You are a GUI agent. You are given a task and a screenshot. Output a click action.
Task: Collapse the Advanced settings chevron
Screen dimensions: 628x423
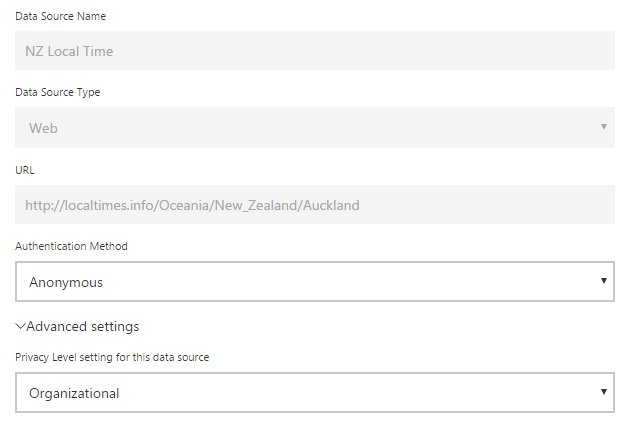tap(21, 326)
